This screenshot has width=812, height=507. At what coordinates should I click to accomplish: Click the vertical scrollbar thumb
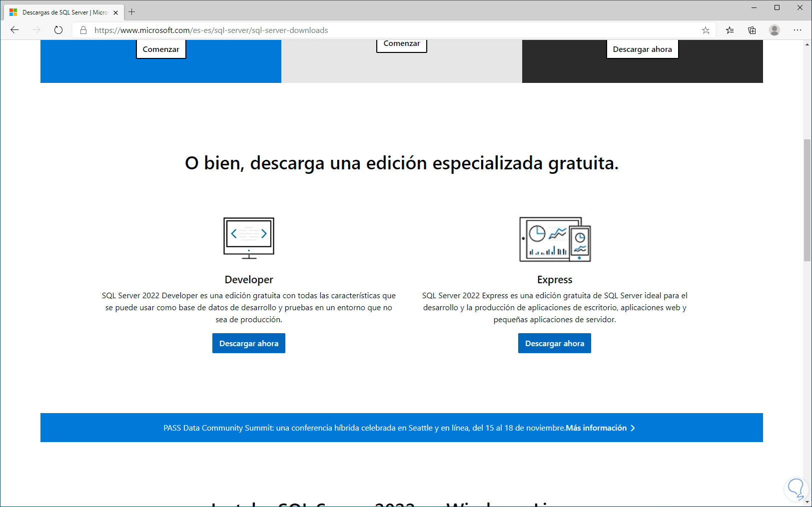807,200
